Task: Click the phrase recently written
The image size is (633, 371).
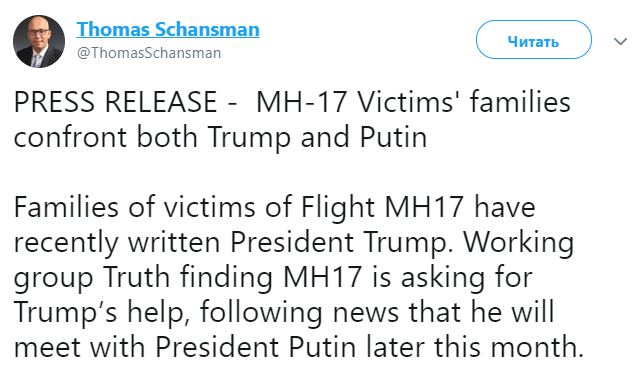Action: click(117, 243)
